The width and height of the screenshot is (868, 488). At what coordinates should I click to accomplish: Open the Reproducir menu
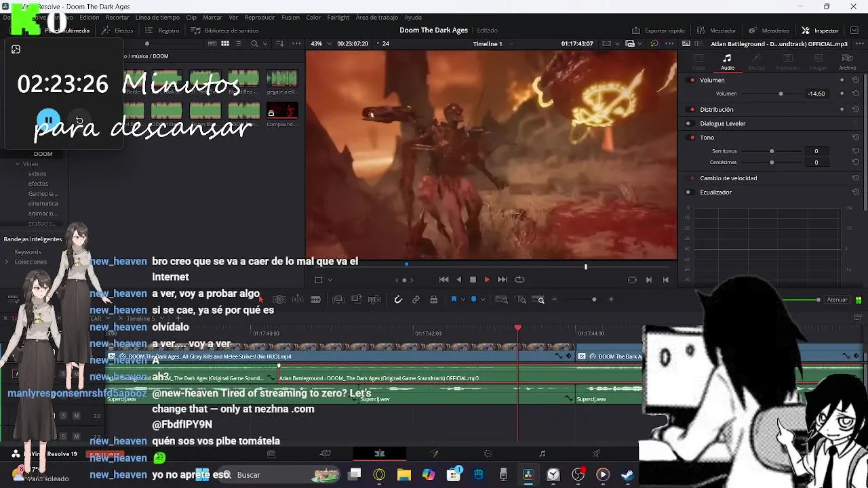click(x=260, y=17)
